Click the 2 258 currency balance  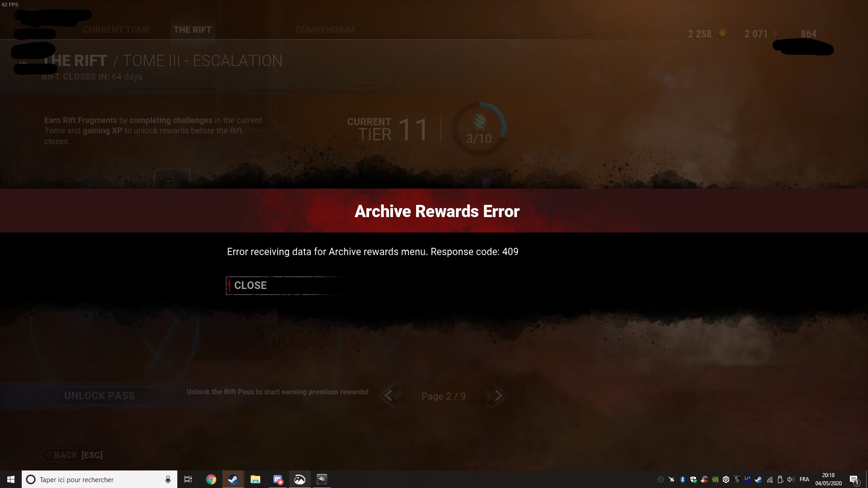[707, 34]
